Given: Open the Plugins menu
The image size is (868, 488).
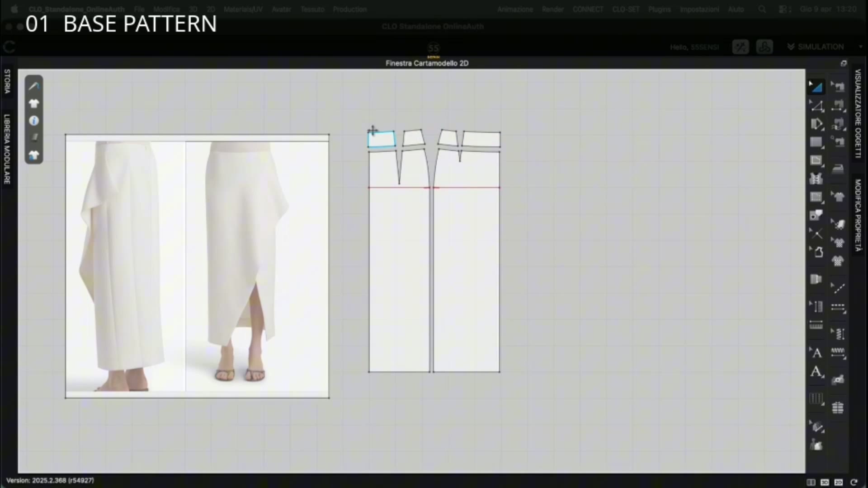Looking at the screenshot, I should point(659,9).
